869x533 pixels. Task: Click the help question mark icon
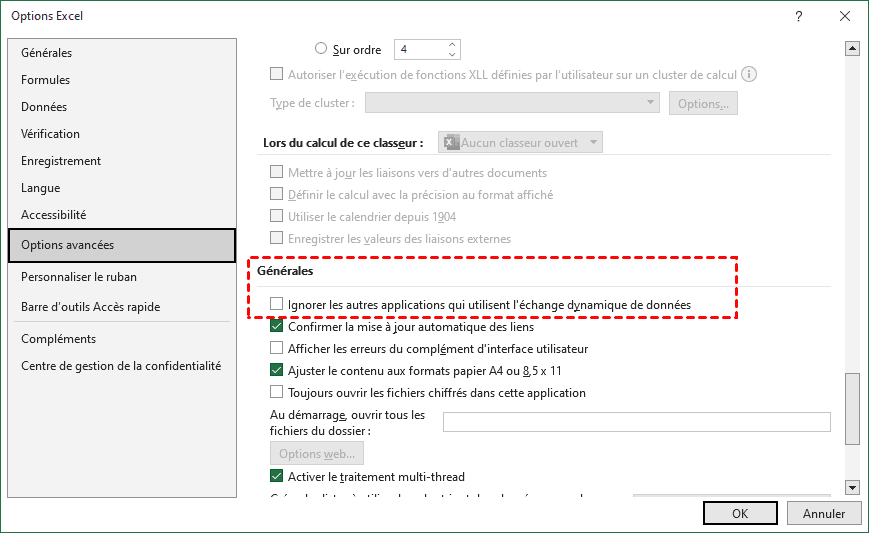(x=799, y=17)
